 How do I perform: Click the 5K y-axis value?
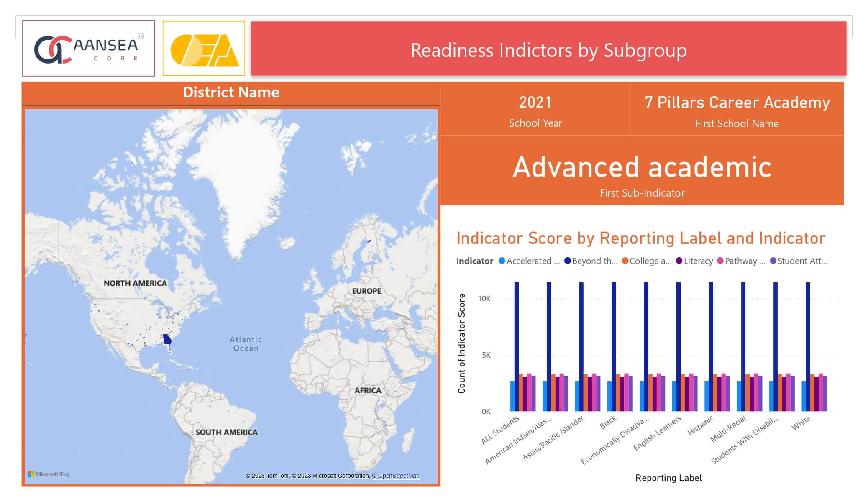[486, 355]
